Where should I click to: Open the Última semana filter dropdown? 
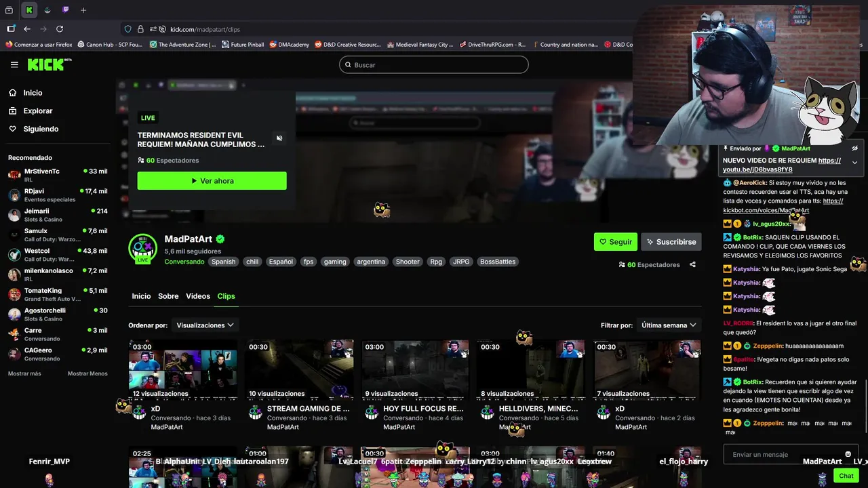tap(669, 325)
